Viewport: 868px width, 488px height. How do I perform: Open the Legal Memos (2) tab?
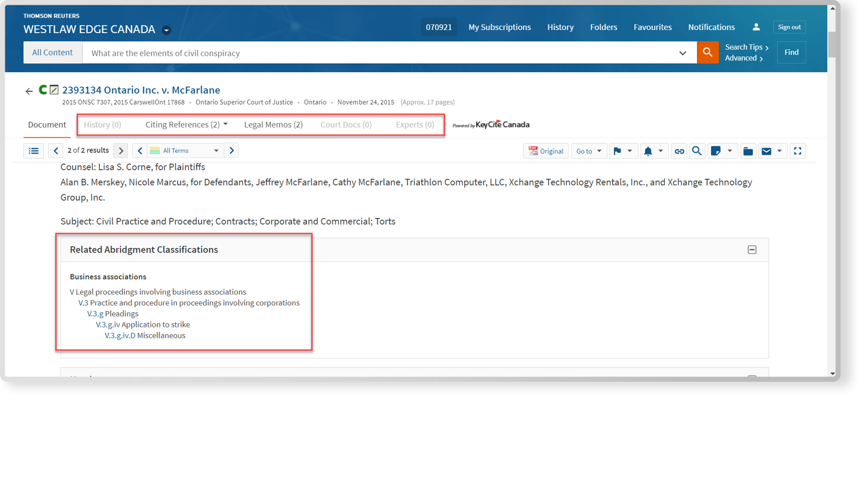273,125
